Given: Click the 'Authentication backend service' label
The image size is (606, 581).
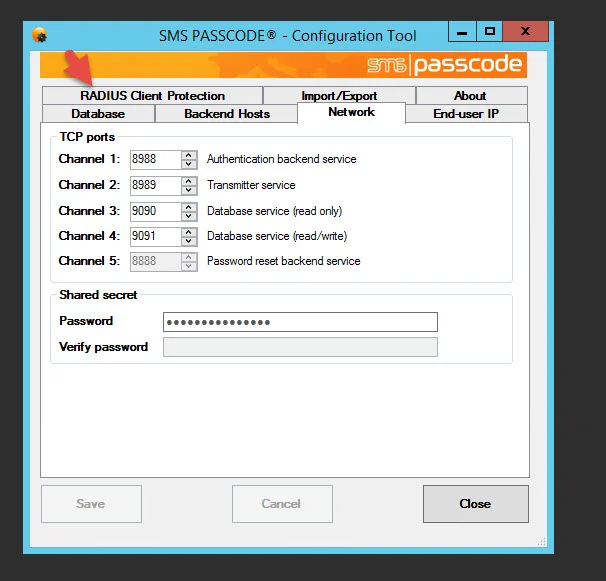Looking at the screenshot, I should (x=281, y=159).
